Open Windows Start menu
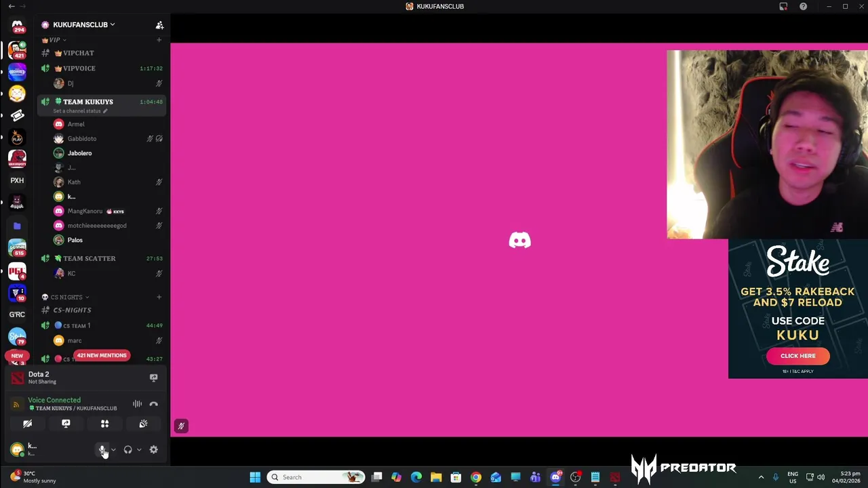 pos(255,477)
